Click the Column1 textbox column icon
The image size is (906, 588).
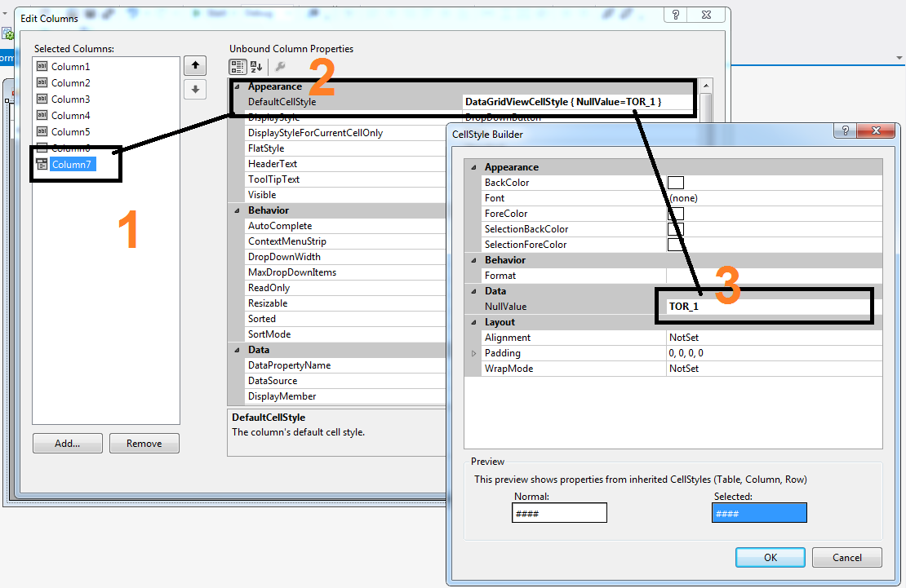point(42,66)
